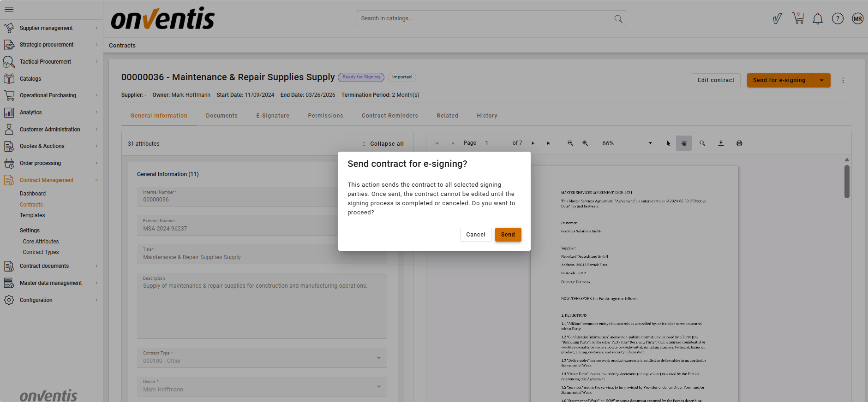Open Templates in the sidebar
Screen dimensions: 868x402
32,215
